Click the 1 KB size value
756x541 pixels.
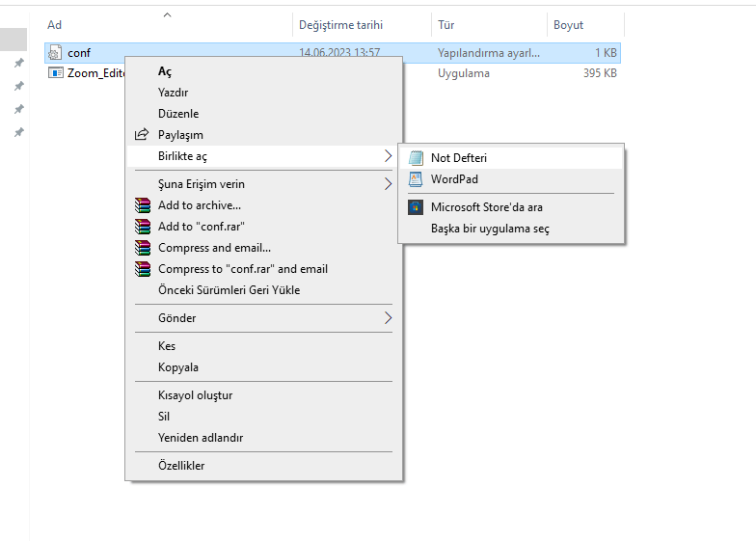pyautogui.click(x=606, y=52)
